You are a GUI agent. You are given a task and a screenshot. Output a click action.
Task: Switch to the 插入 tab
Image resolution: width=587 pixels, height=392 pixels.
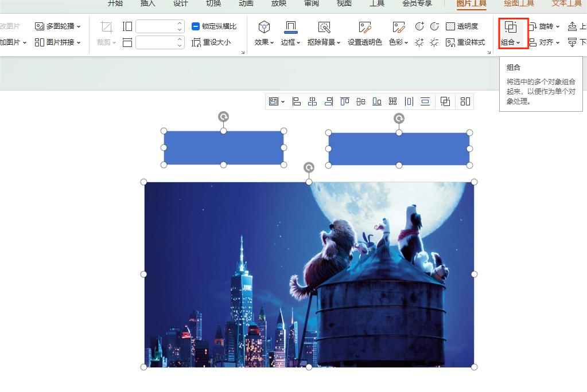point(147,3)
